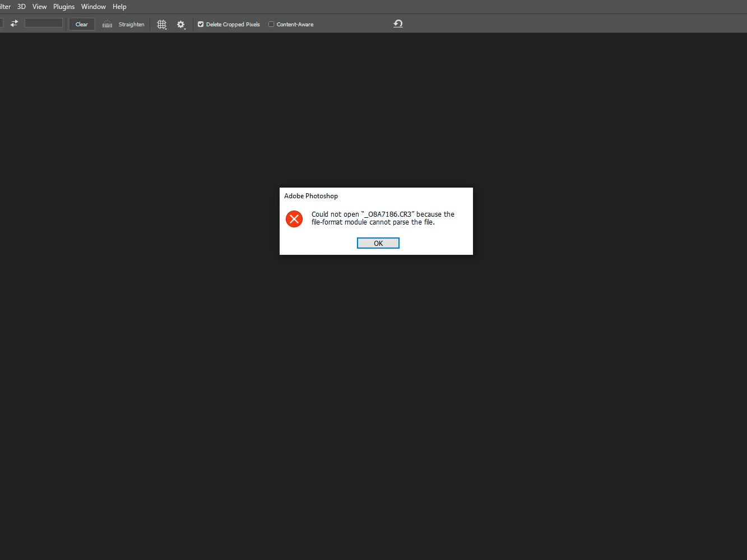
Task: Click OK in the Adobe Photoshop error dialog
Action: coord(378,243)
